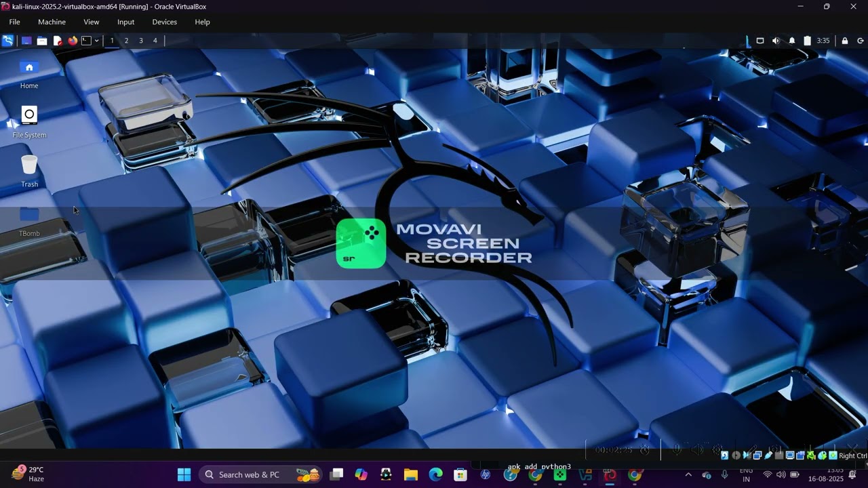Select the Home desktop icon
Viewport: 868px width, 488px height.
[x=29, y=74]
